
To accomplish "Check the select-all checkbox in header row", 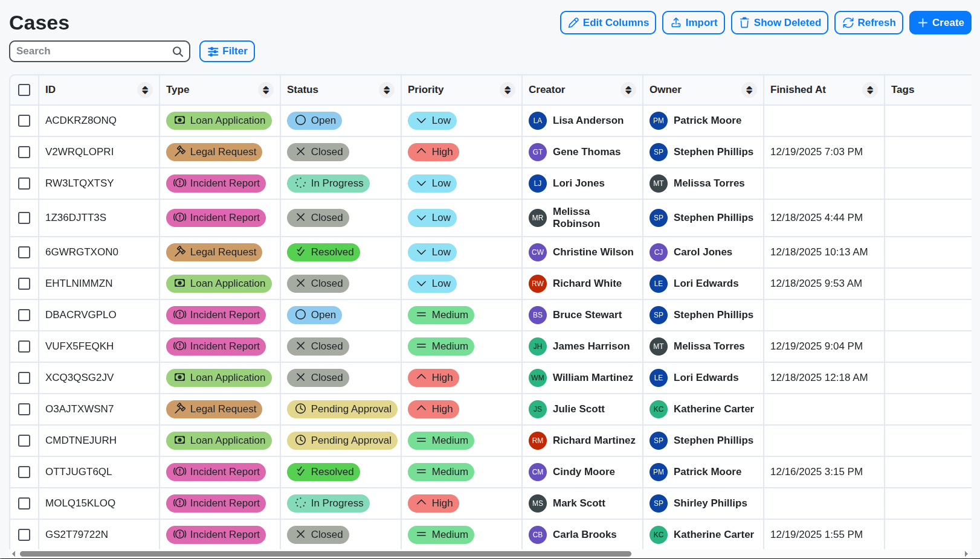I will pyautogui.click(x=24, y=89).
